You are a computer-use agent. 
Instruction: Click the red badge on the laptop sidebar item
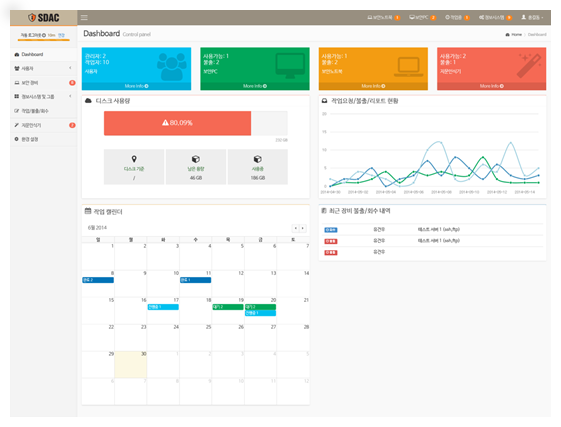72,83
